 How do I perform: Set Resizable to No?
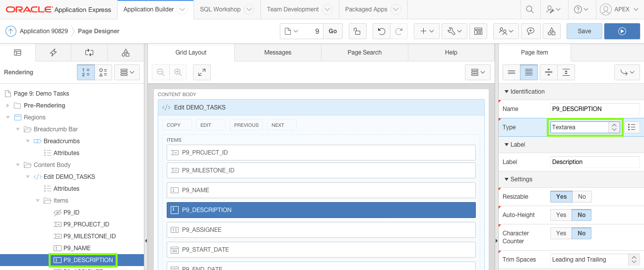pos(582,197)
